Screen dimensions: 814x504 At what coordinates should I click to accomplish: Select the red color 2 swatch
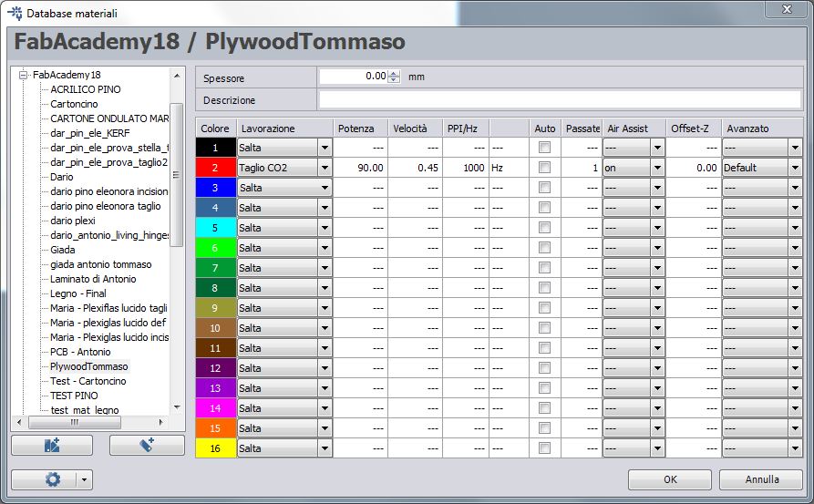point(215,168)
